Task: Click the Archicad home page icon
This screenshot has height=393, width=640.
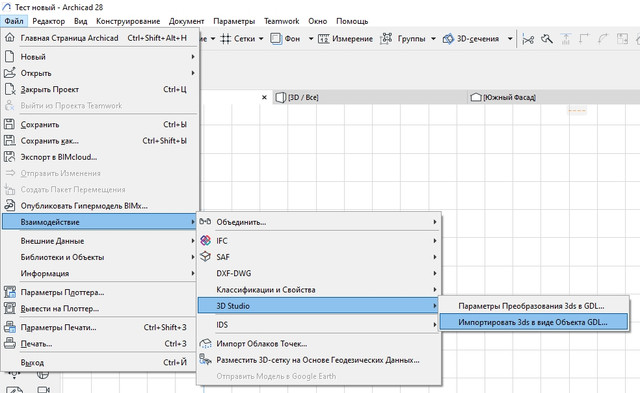Action: tap(9, 38)
